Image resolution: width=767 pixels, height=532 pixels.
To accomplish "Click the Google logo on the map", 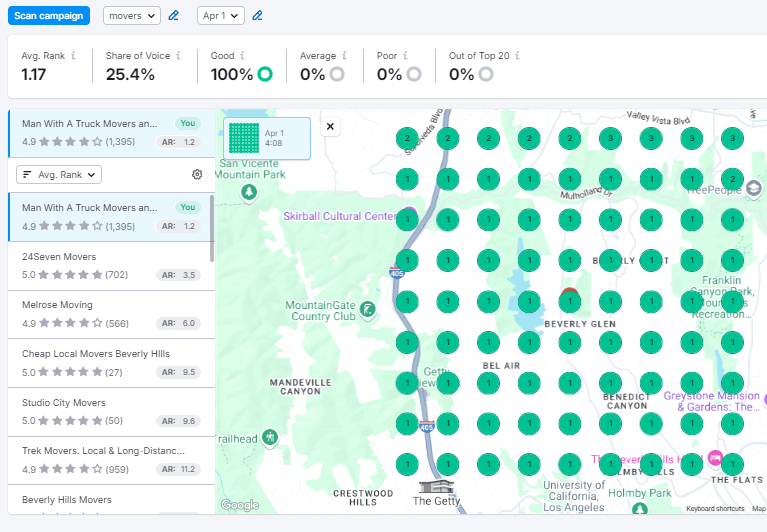I will [240, 505].
